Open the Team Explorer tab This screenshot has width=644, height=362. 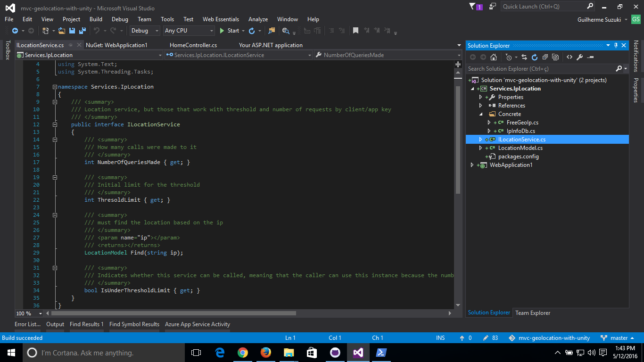click(533, 313)
